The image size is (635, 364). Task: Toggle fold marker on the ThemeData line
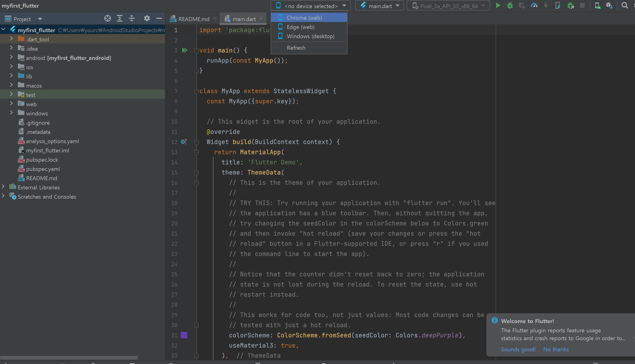click(x=196, y=173)
